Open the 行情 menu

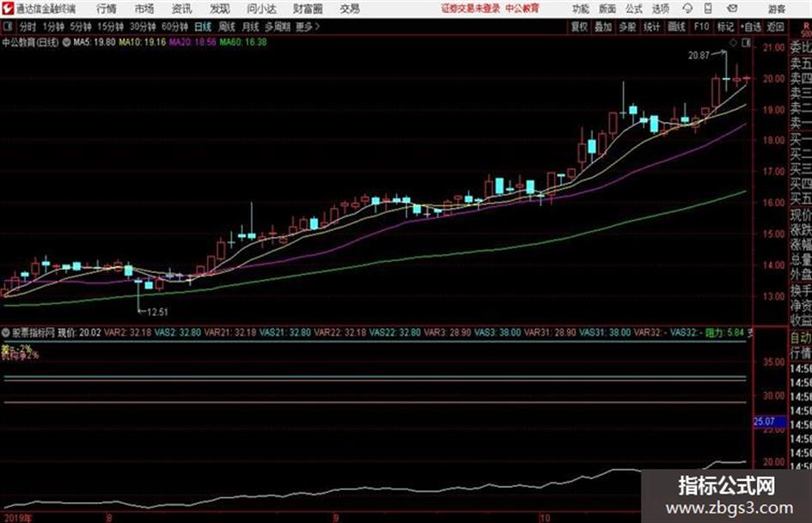[107, 9]
